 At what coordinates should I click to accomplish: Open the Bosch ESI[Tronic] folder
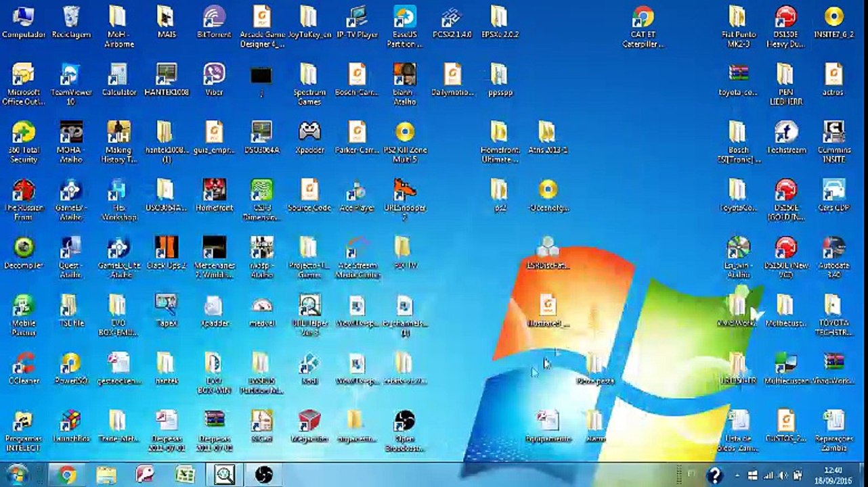click(x=737, y=143)
